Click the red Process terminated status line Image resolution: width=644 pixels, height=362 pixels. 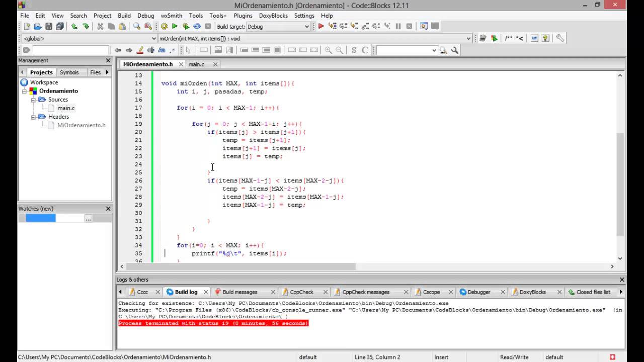pos(213,323)
